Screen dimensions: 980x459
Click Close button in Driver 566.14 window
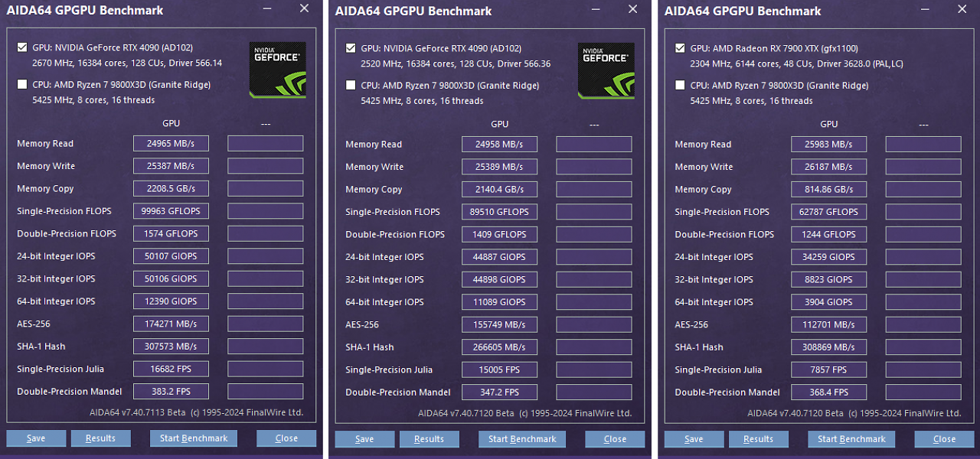pyautogui.click(x=286, y=438)
